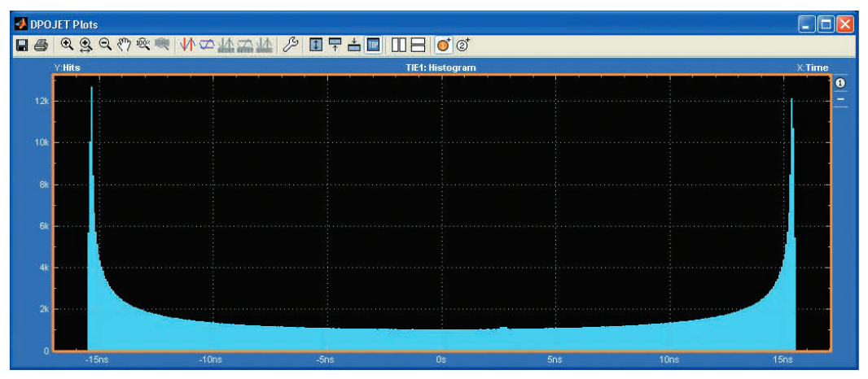The height and width of the screenshot is (379, 868).
Task: Click the TIE1: Histogram plot title
Action: point(442,68)
